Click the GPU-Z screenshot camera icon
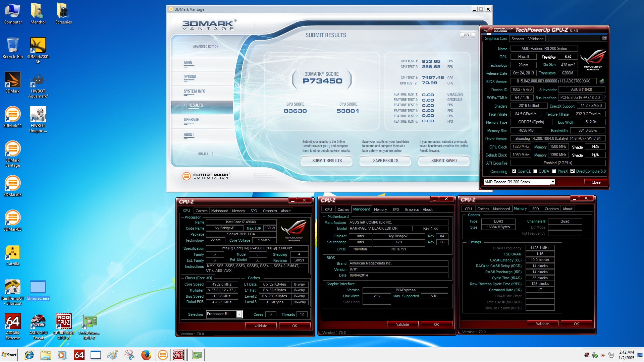This screenshot has height=362, width=644. pyautogui.click(x=604, y=38)
